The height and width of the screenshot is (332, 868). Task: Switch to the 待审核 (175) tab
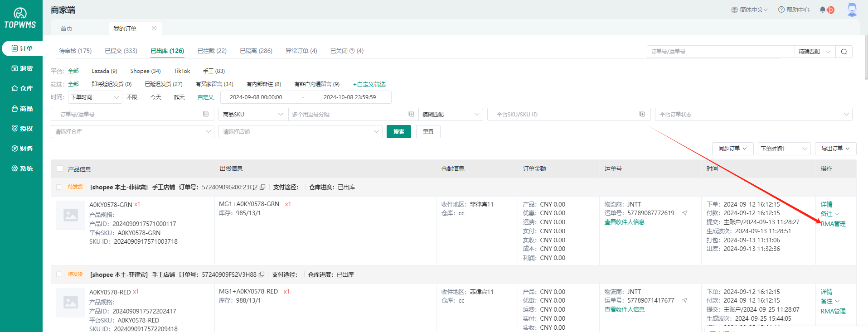[75, 51]
